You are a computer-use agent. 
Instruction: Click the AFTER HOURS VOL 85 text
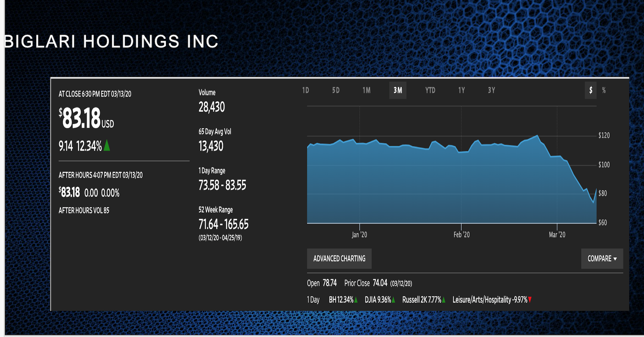[84, 210]
